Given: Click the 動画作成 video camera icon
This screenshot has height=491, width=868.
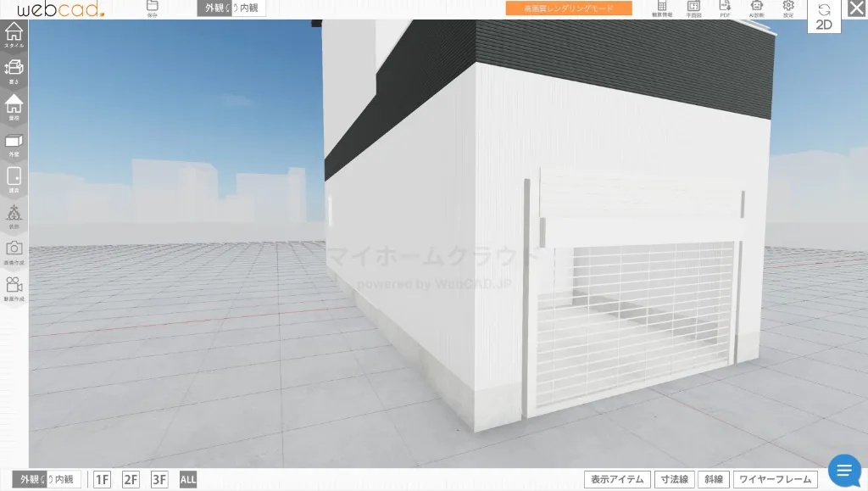Looking at the screenshot, I should point(14,289).
